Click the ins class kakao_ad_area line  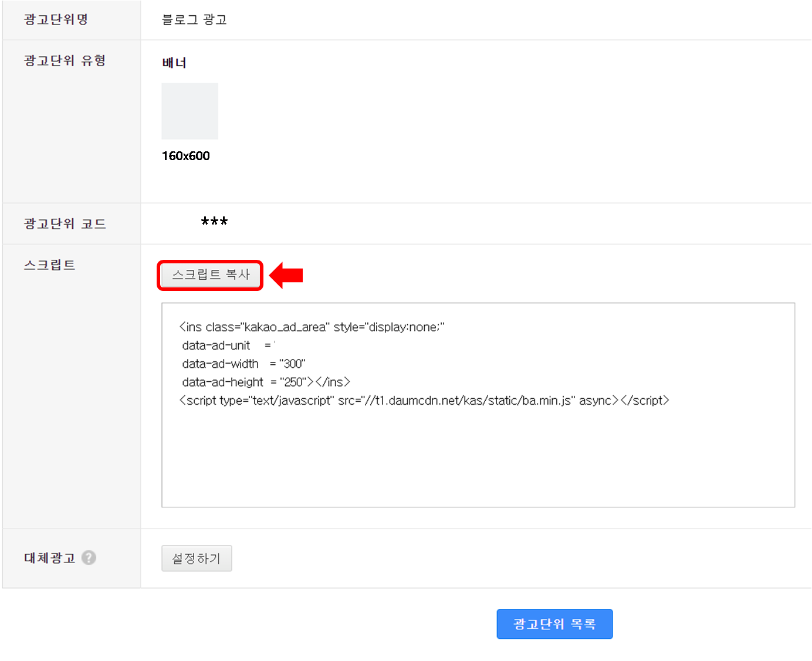[x=312, y=327]
